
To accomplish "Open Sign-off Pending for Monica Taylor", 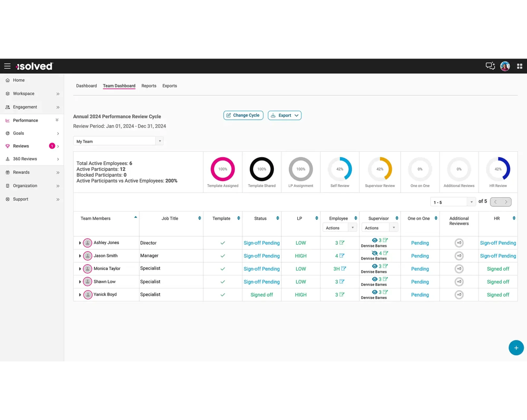I will click(x=262, y=269).
